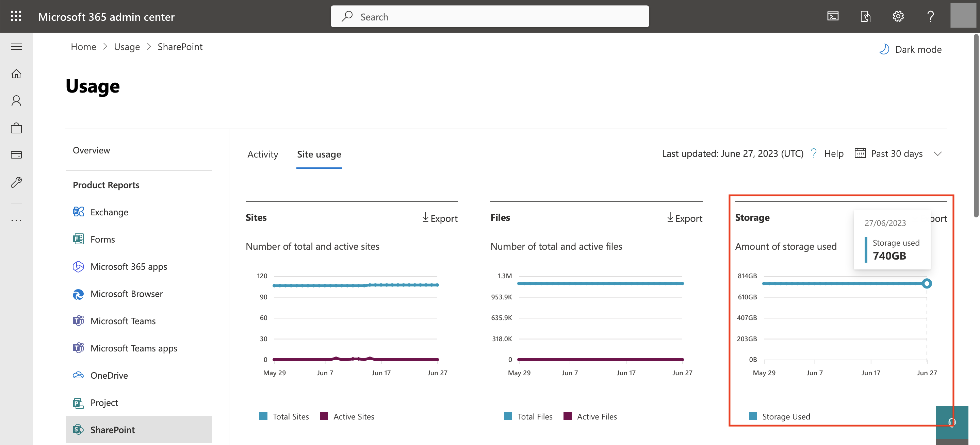
Task: Click the Active Files maroon color swatch
Action: (568, 416)
